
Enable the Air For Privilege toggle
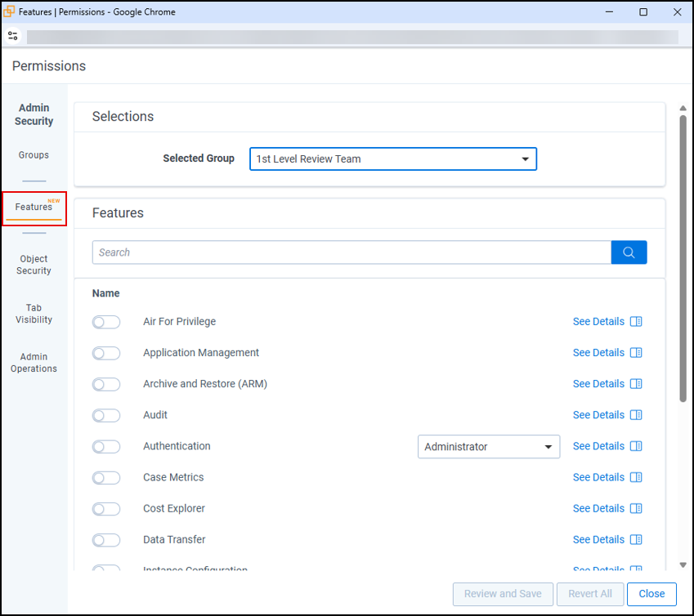(x=106, y=321)
